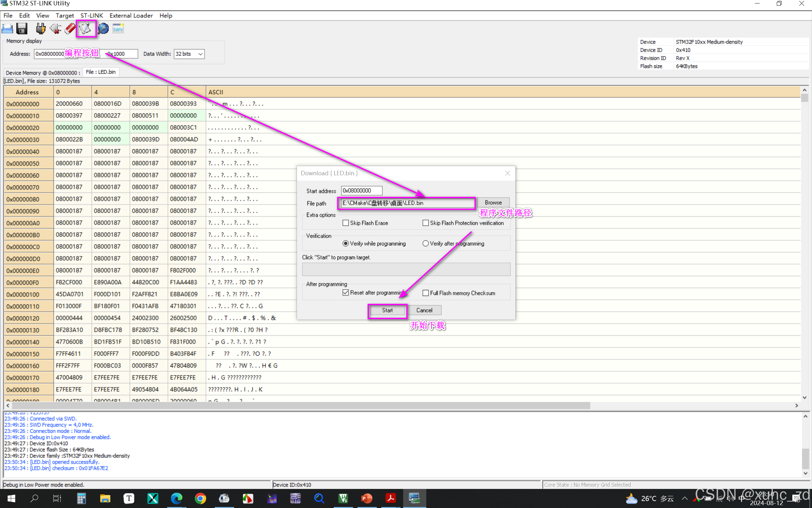Open the Target menu
812x508 pixels.
click(65, 16)
